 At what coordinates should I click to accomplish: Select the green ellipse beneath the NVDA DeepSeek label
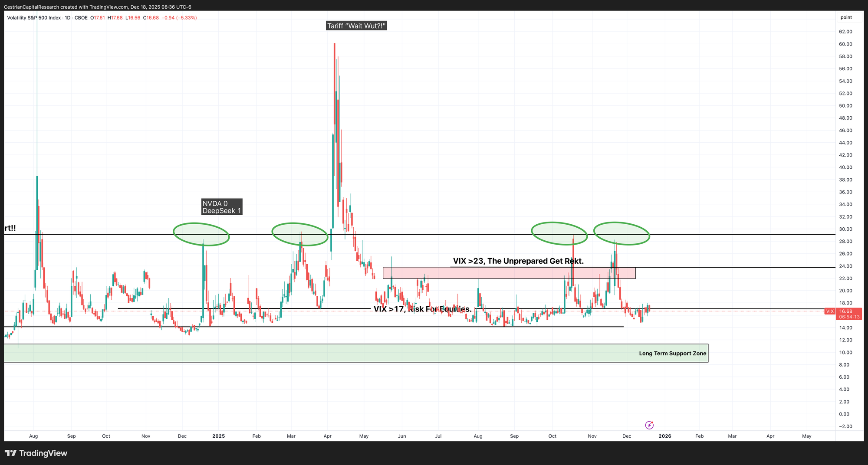tap(201, 234)
